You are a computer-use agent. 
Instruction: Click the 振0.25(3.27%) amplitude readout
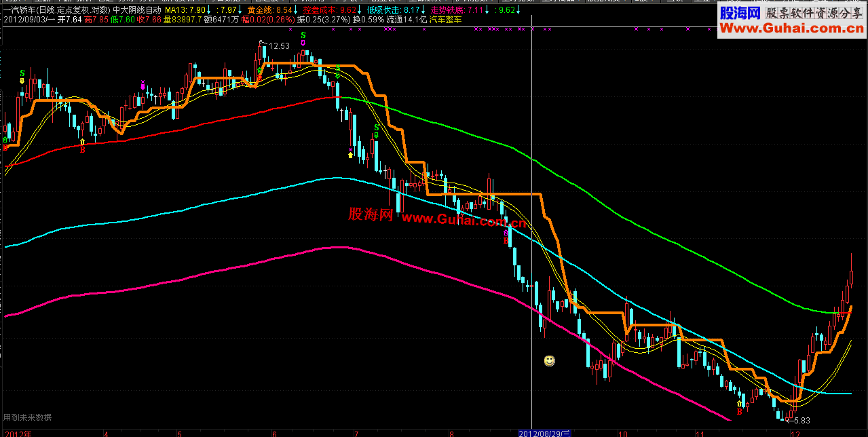point(324,20)
